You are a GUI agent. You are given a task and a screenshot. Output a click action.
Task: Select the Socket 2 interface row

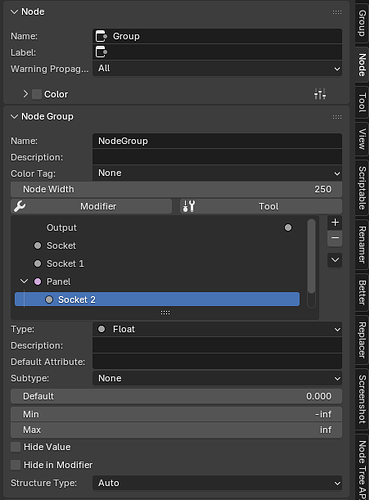point(157,299)
